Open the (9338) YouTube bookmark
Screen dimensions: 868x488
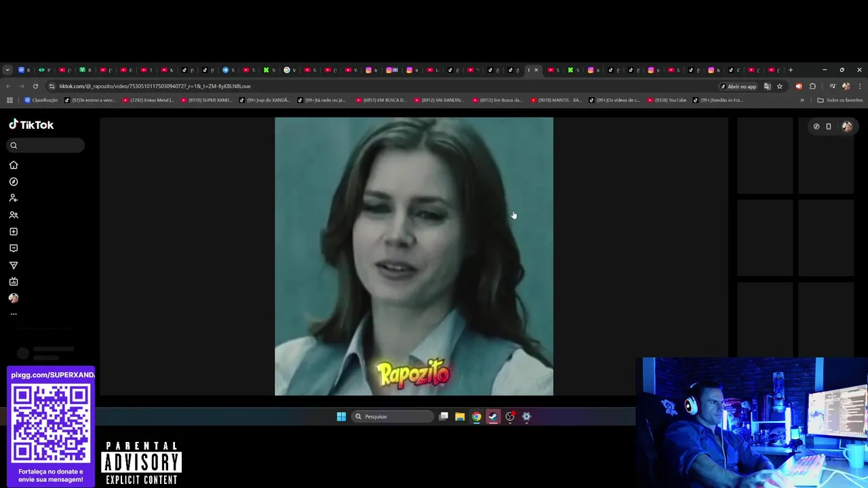tap(667, 100)
